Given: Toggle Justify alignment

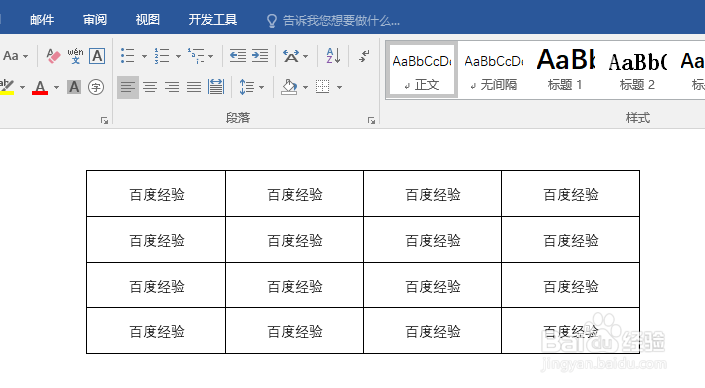Looking at the screenshot, I should click(x=194, y=87).
